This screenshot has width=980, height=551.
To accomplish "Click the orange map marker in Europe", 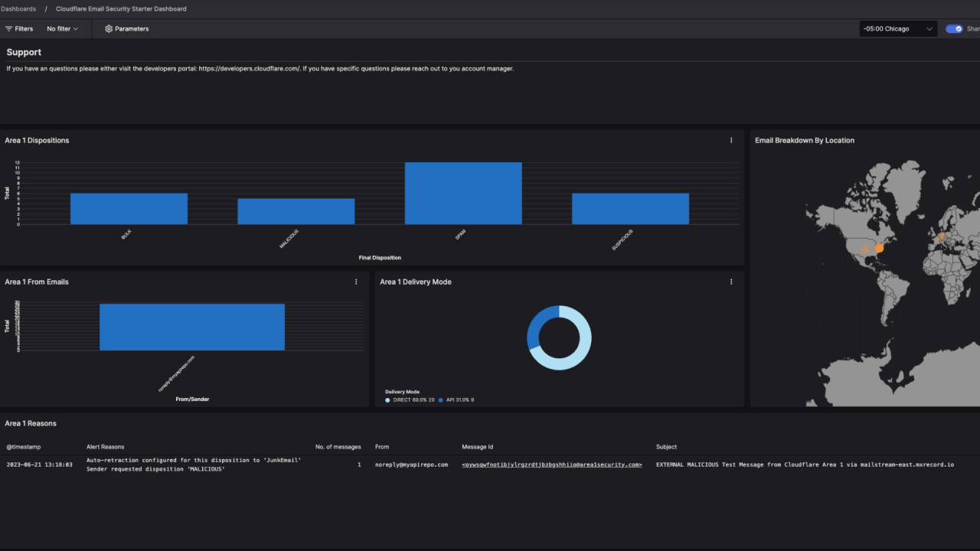I will (941, 237).
